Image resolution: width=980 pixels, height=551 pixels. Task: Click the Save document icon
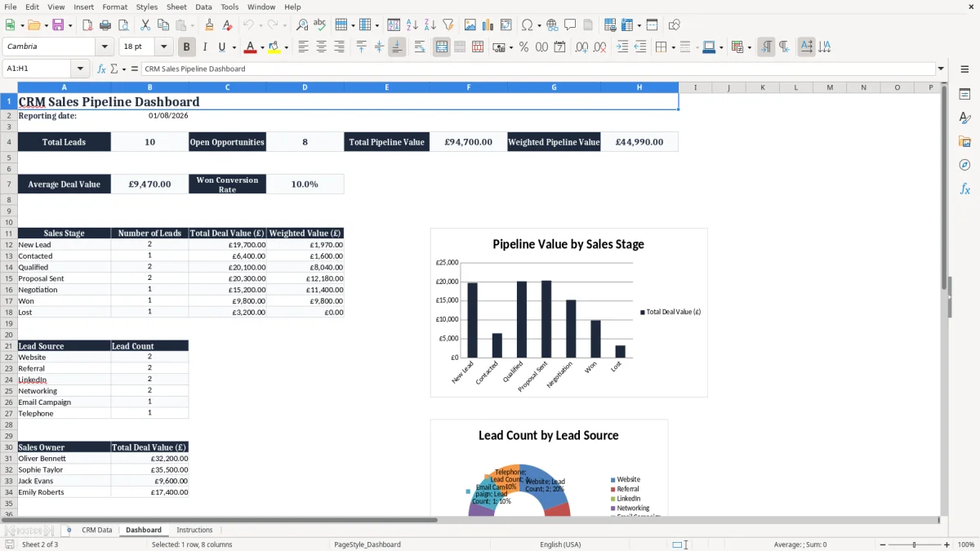pyautogui.click(x=58, y=25)
